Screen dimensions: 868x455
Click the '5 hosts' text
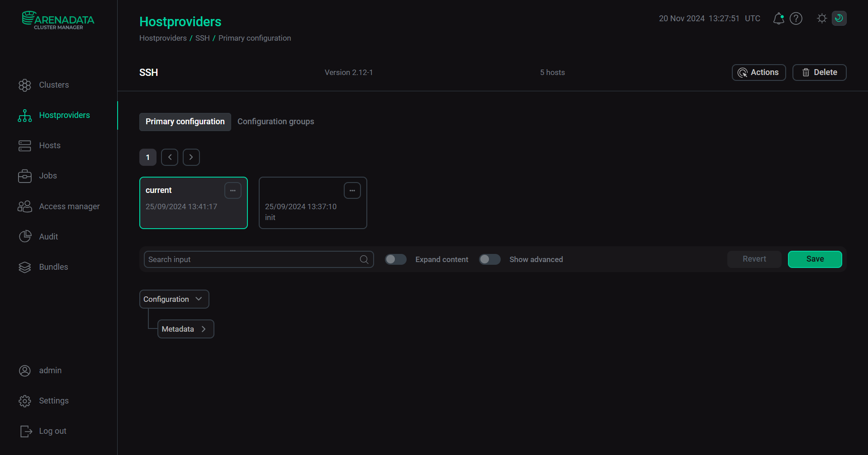[552, 72]
